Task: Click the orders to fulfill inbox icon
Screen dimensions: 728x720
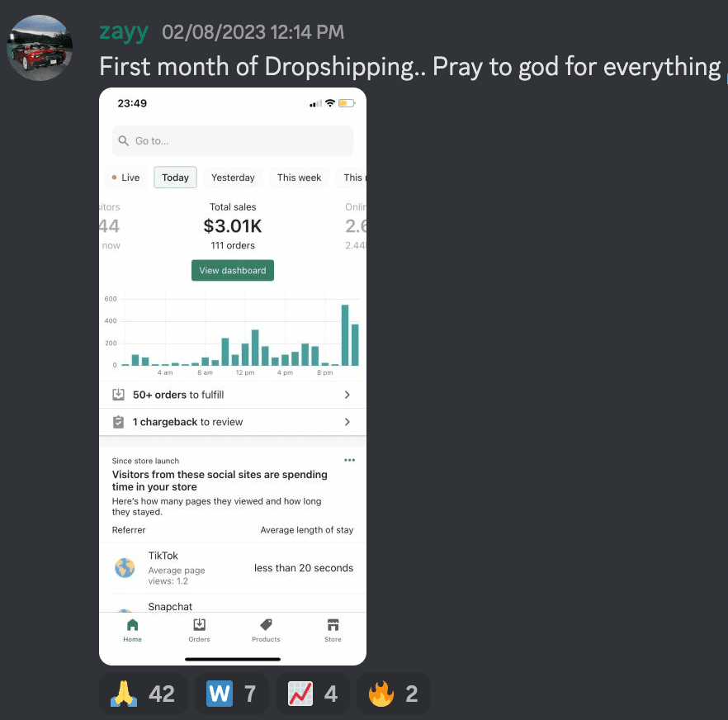Action: (118, 395)
